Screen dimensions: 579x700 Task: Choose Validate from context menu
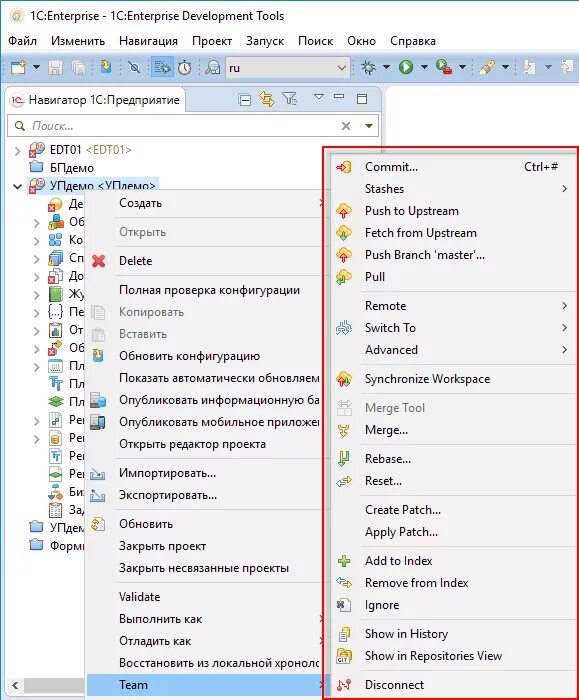pos(205,597)
